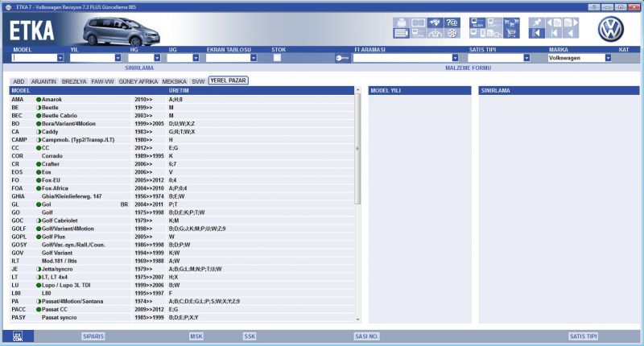Expand the HG dropdown
644x346 pixels.
click(157, 58)
